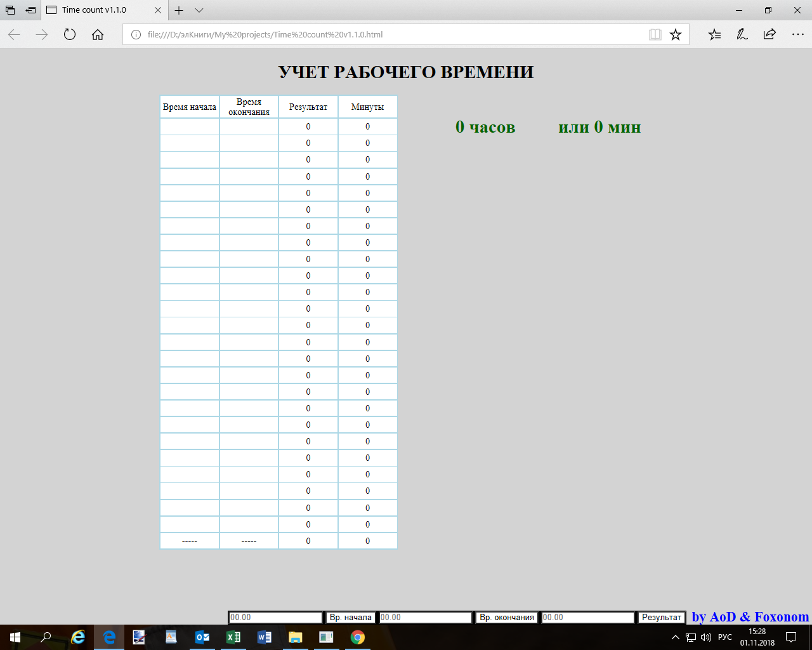This screenshot has width=812, height=650.
Task: Open Word from the taskbar
Action: click(x=264, y=637)
